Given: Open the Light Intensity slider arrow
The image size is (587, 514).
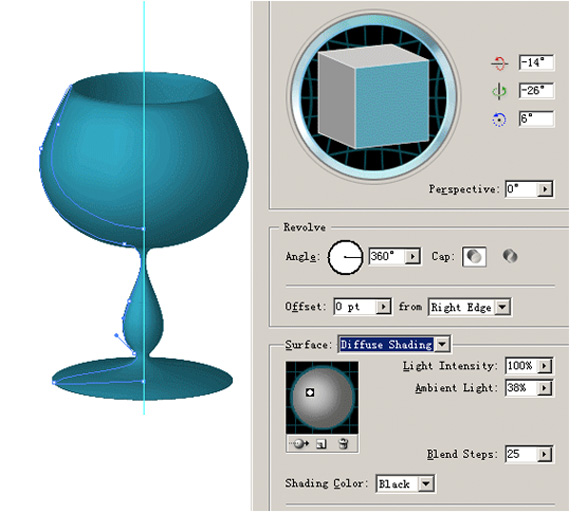Looking at the screenshot, I should click(544, 366).
